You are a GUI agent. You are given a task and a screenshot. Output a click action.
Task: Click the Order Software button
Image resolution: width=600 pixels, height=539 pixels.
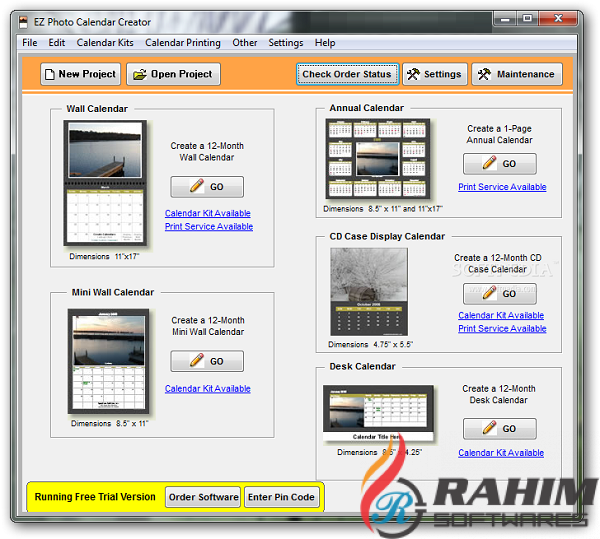(x=203, y=497)
